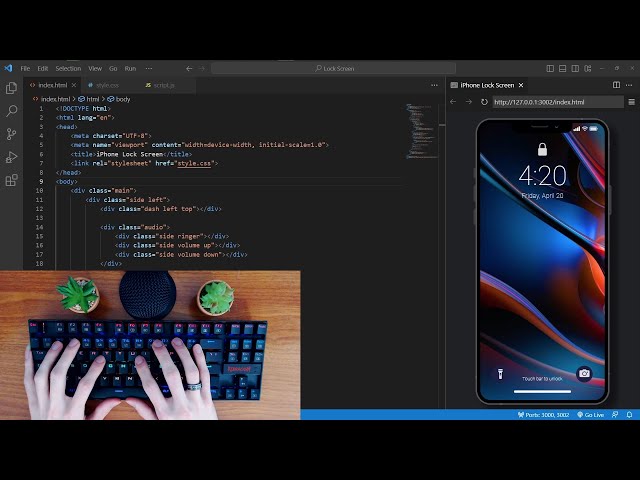Close the iPhone Lock Screen preview tab

[521, 85]
